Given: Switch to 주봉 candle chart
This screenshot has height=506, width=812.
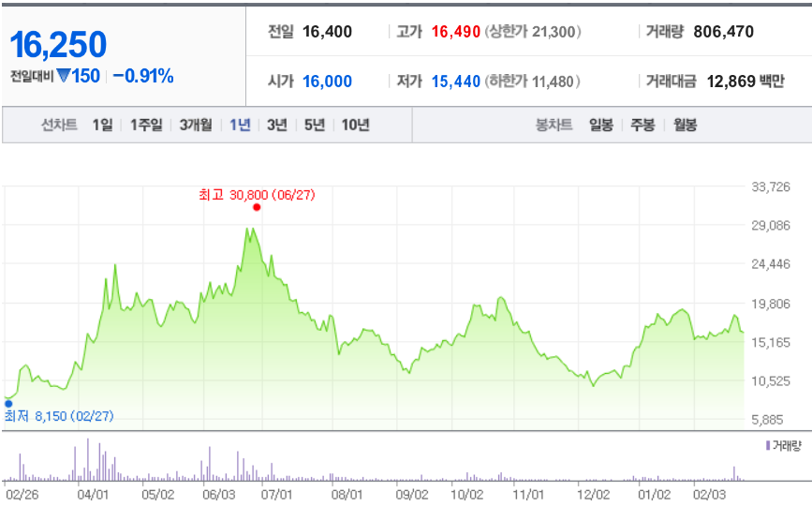Looking at the screenshot, I should [x=642, y=125].
